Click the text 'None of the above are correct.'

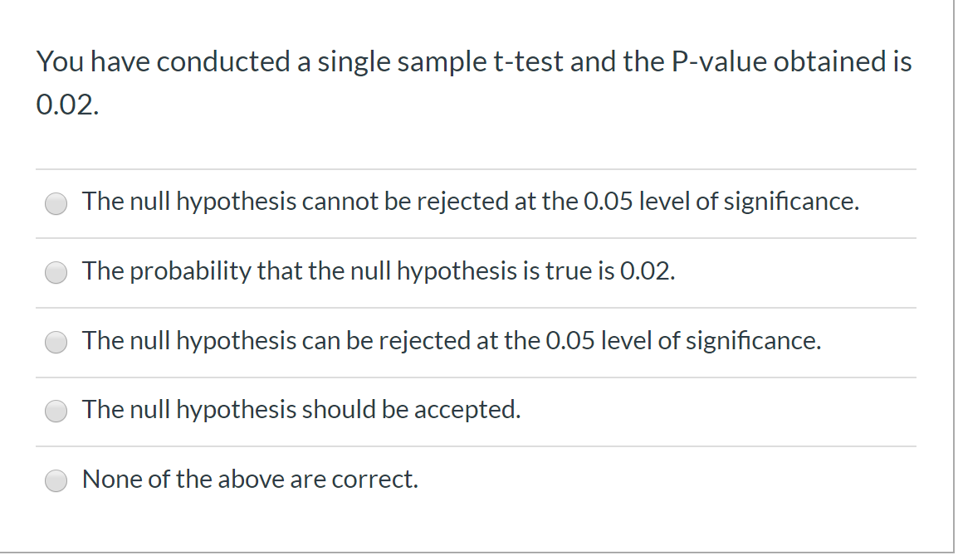tap(251, 480)
